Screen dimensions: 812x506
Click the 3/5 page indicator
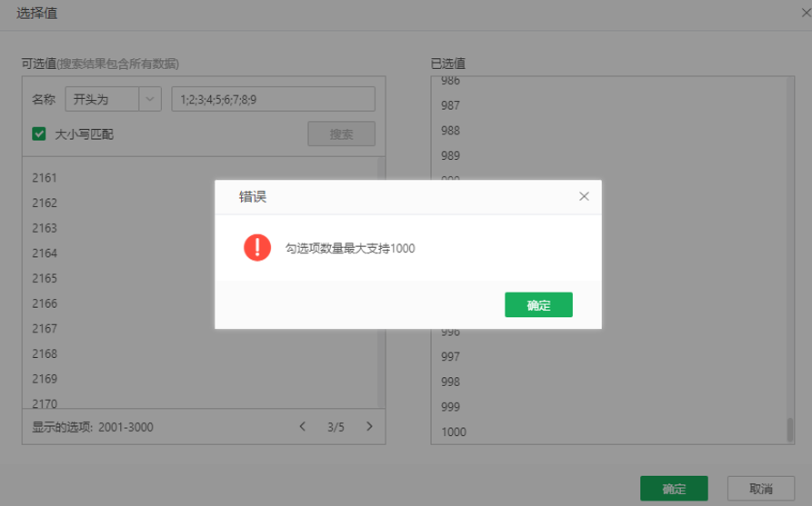click(x=336, y=426)
